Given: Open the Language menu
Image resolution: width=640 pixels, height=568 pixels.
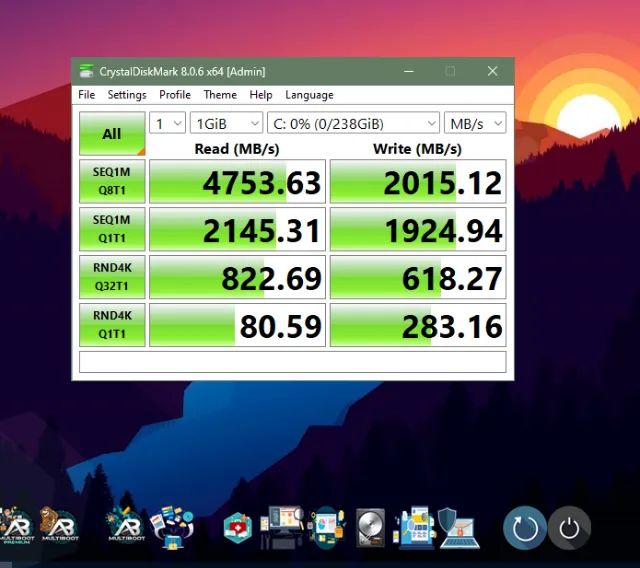Looking at the screenshot, I should [309, 95].
